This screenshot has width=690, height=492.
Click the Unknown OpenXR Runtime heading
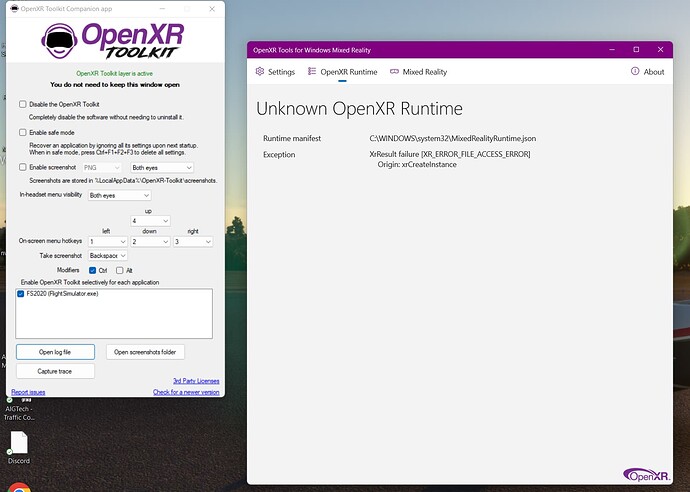359,109
